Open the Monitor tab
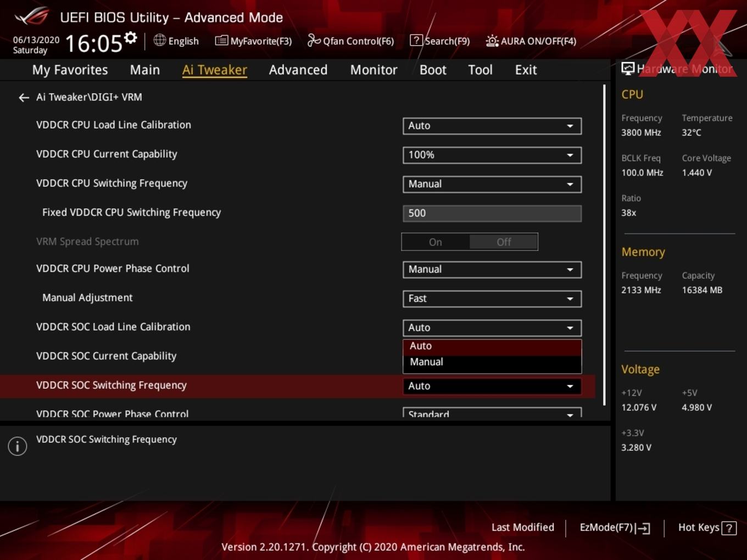 pyautogui.click(x=374, y=70)
